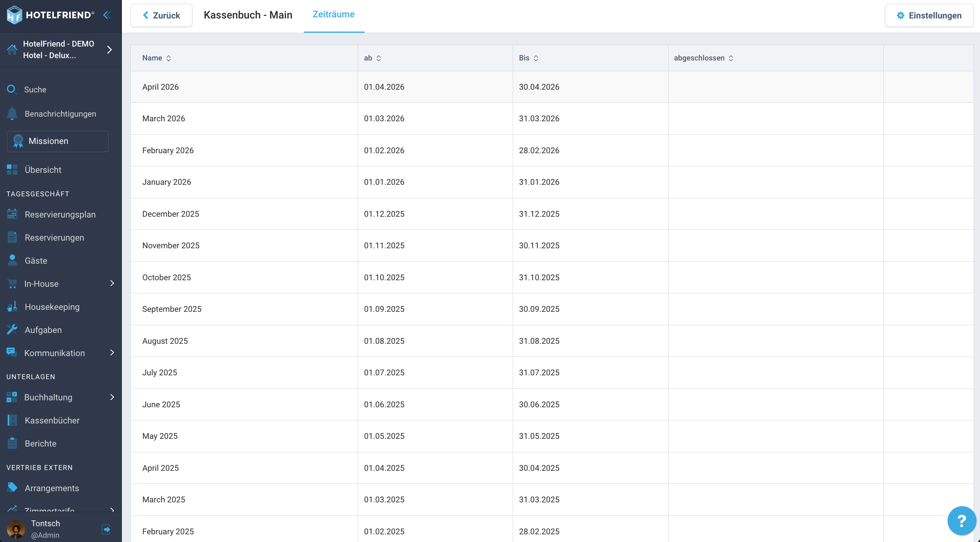The width and height of the screenshot is (980, 542).
Task: Select the August 2025 period row
Action: point(552,341)
